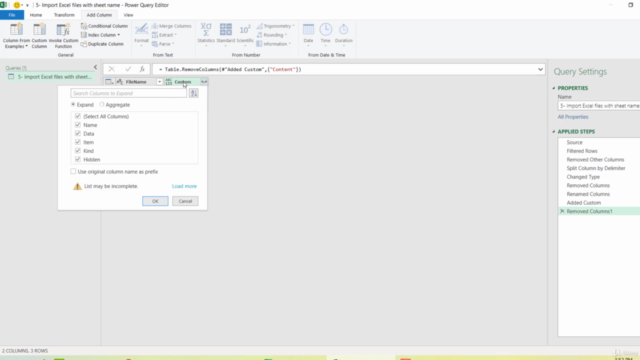Open the Standard number operations
640x360 pixels.
click(x=226, y=35)
